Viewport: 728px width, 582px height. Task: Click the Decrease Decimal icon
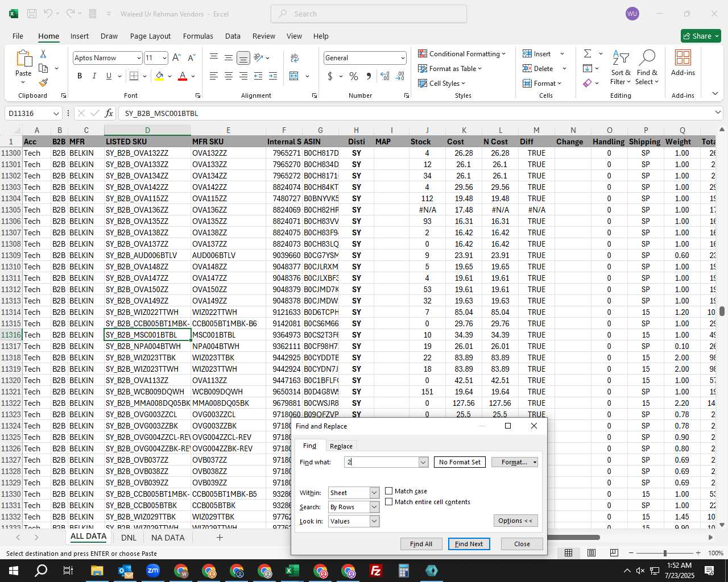[400, 76]
